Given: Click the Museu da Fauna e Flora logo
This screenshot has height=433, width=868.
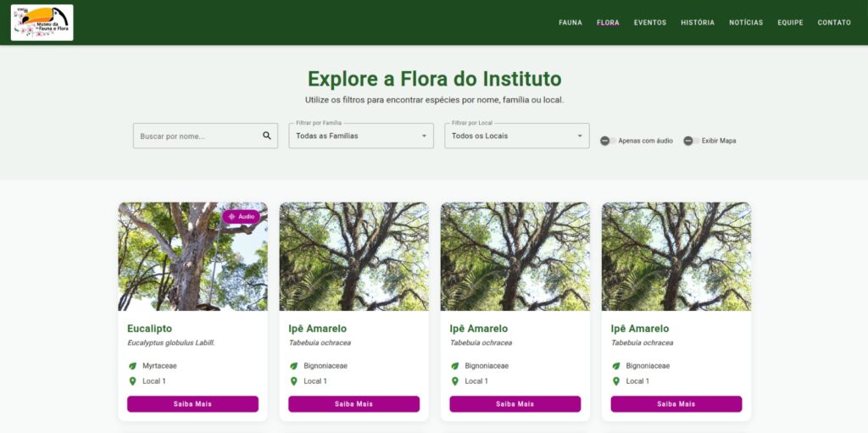Looking at the screenshot, I should (42, 23).
